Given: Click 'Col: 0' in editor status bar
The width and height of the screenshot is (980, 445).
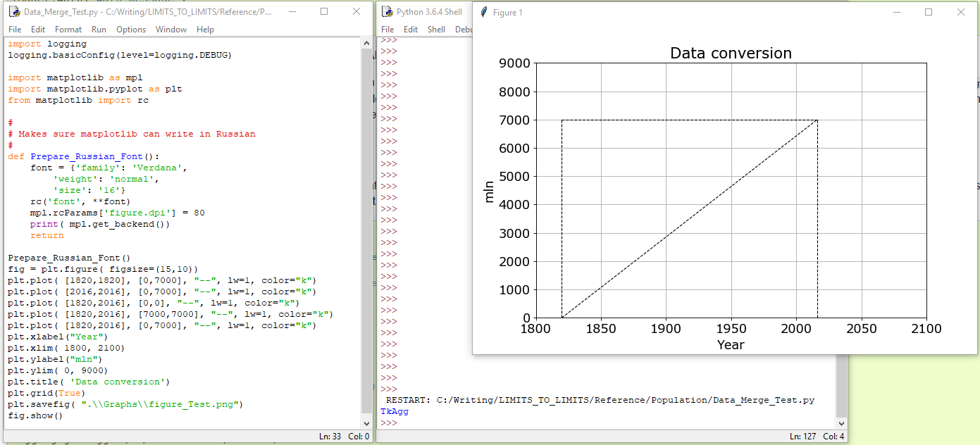Looking at the screenshot, I should (x=359, y=437).
